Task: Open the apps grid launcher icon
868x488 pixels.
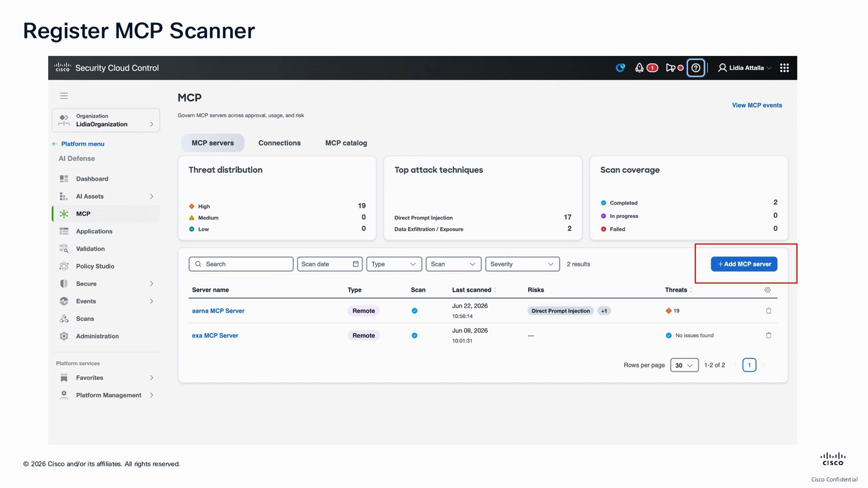Action: point(784,68)
